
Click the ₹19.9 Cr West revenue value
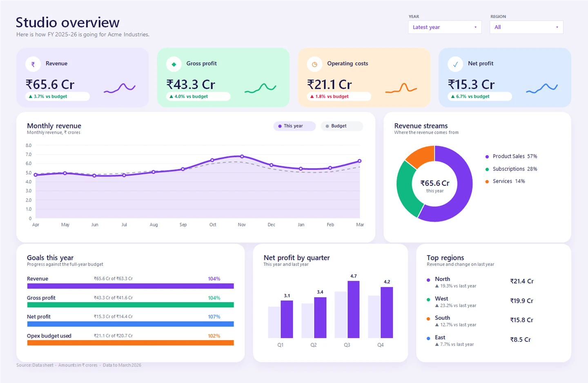click(x=522, y=301)
